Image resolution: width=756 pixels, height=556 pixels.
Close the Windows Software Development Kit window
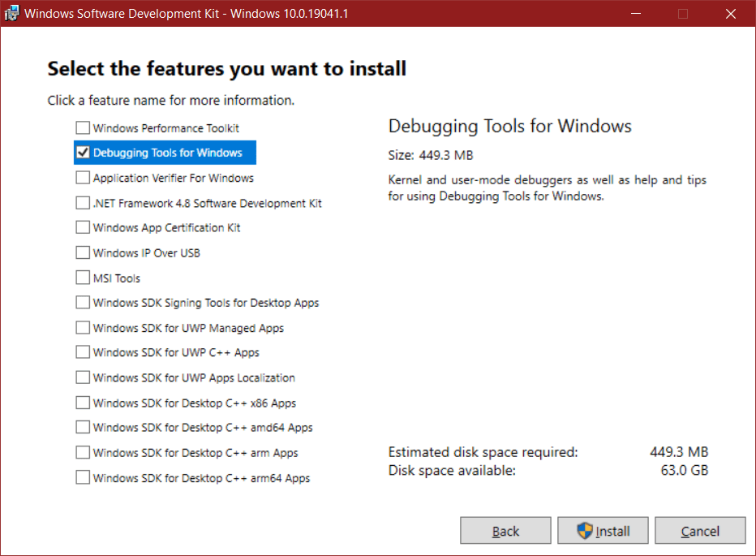[x=731, y=13]
